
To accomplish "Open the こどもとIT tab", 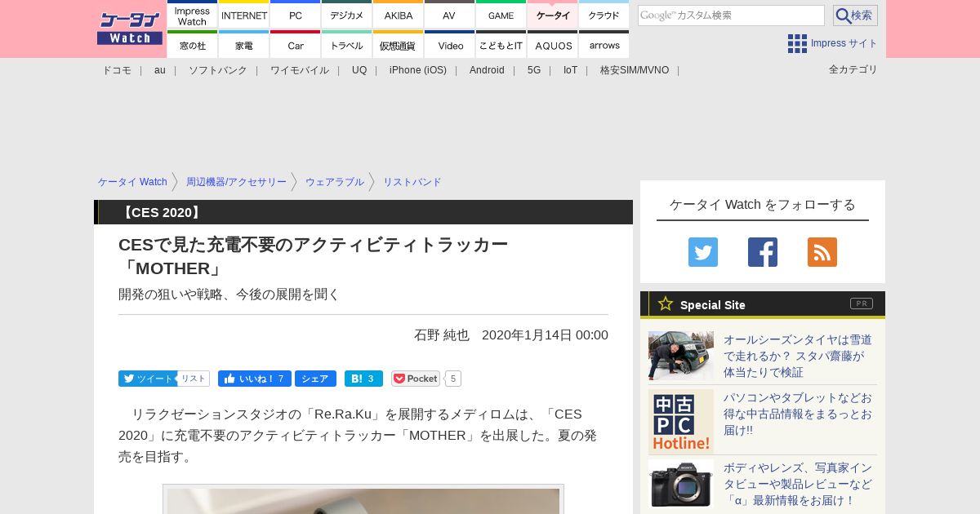I will tap(501, 45).
